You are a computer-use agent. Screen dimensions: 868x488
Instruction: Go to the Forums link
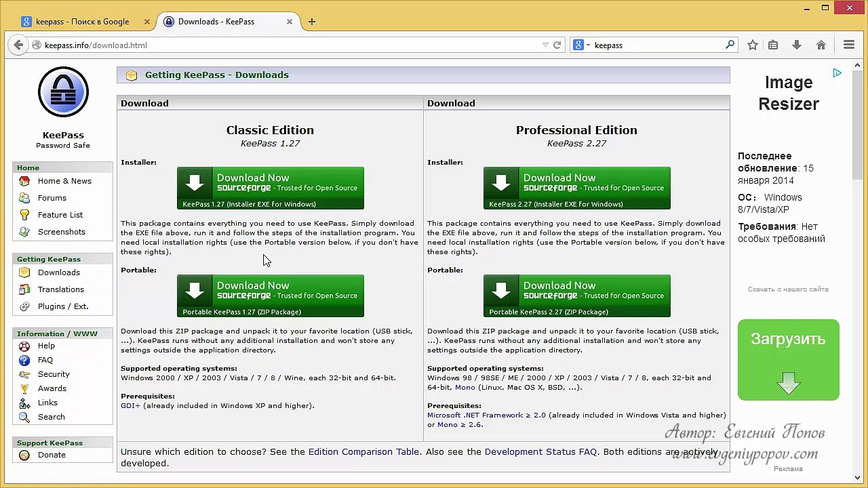tap(52, 198)
